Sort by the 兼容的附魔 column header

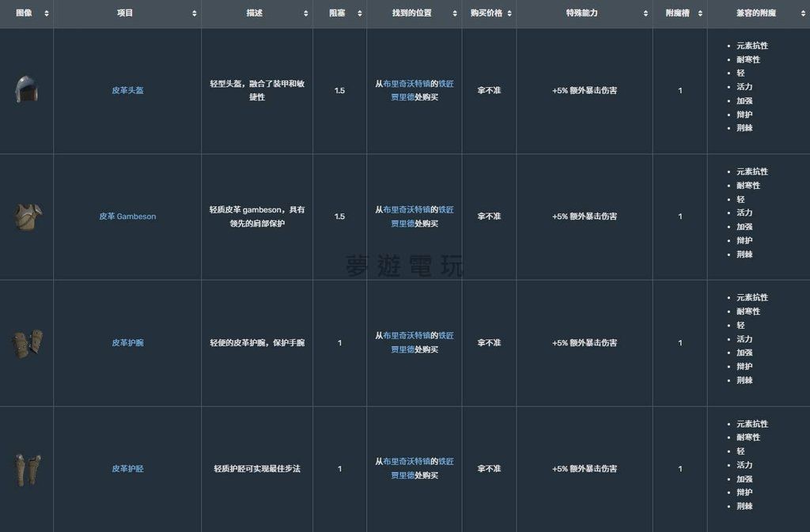801,13
